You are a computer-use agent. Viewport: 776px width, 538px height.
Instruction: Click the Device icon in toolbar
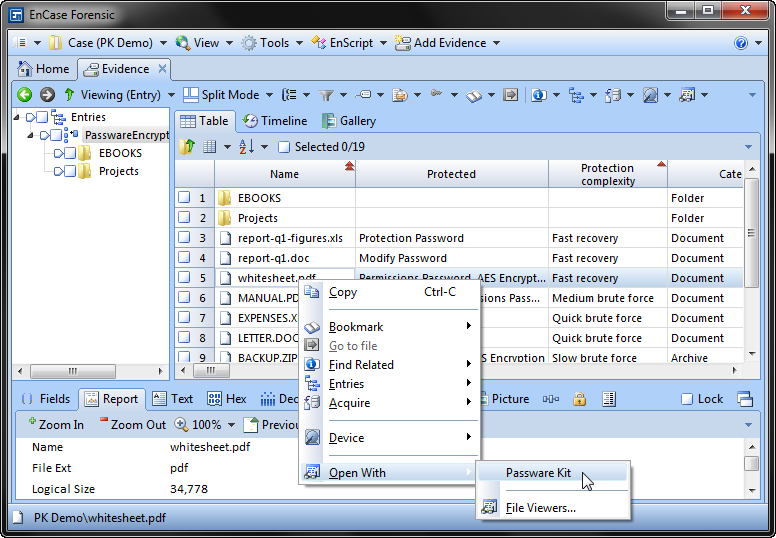650,95
